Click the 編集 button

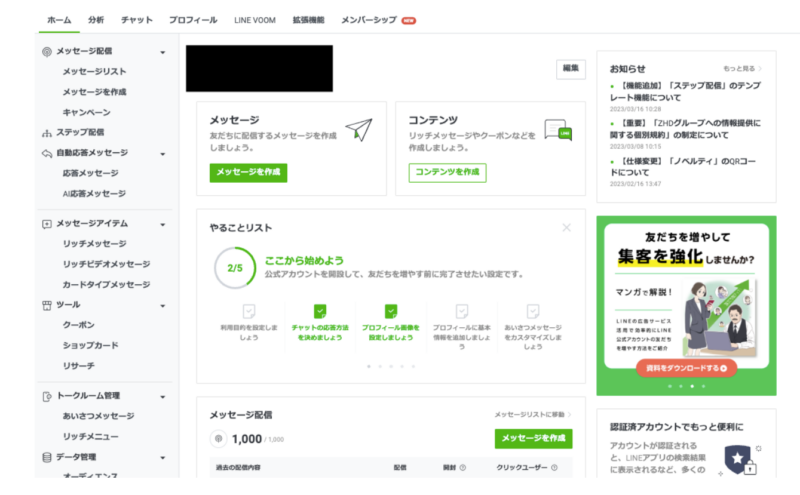tap(570, 68)
